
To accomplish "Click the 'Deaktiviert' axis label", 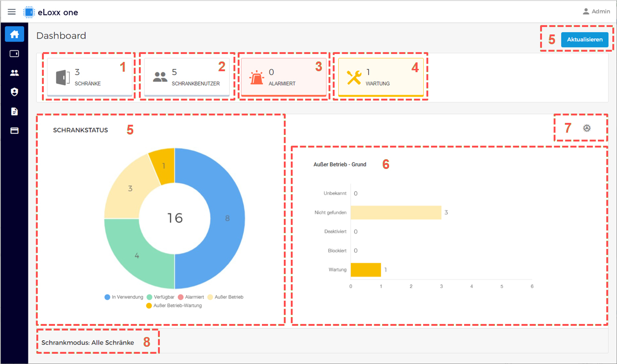I will [x=336, y=231].
